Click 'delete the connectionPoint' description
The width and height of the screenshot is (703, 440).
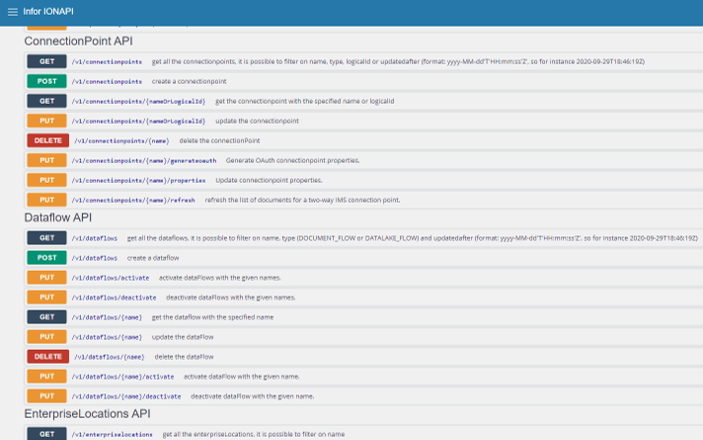tap(220, 140)
